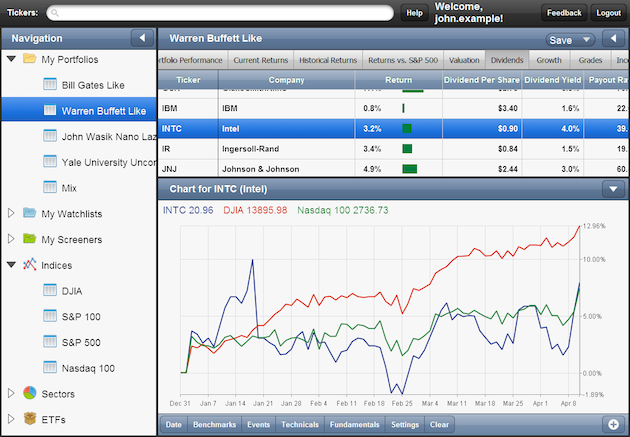Click the DJIA table icon

click(50, 290)
